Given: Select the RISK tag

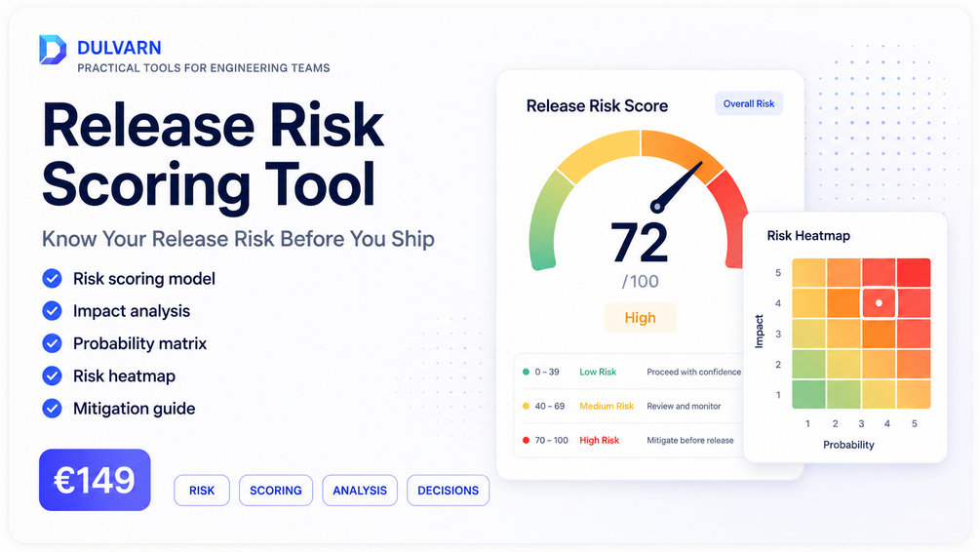Looking at the screenshot, I should [202, 491].
